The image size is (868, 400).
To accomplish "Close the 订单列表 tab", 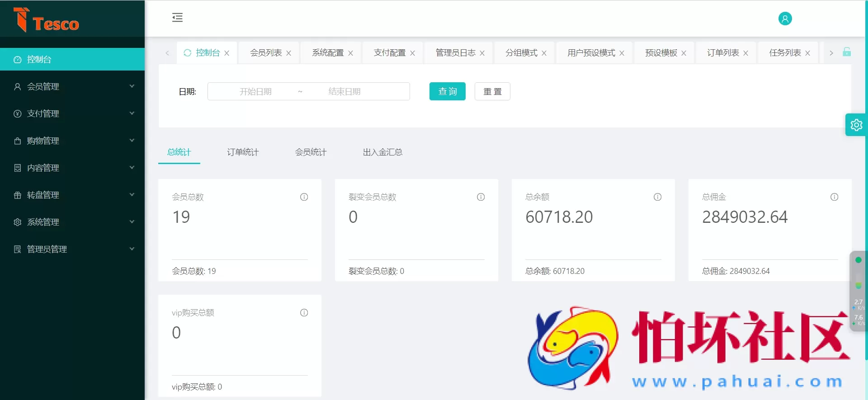I will [746, 53].
